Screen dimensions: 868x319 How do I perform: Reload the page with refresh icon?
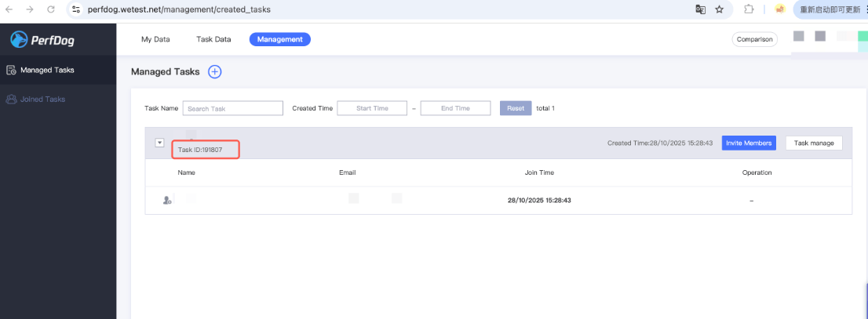51,9
